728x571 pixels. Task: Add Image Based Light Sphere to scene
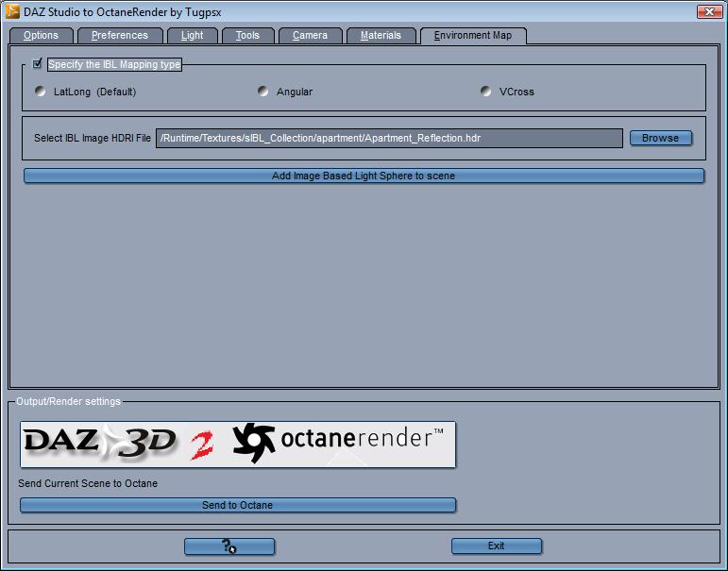[x=364, y=176]
